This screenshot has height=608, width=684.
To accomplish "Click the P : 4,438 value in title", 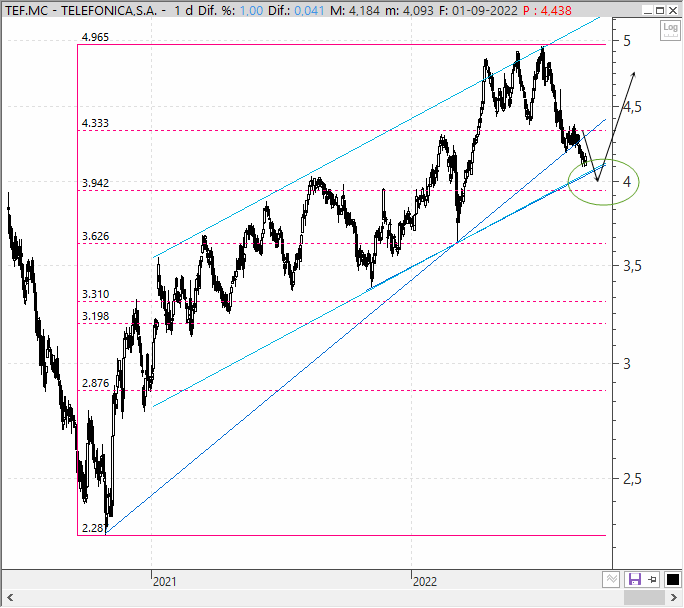I will point(547,10).
